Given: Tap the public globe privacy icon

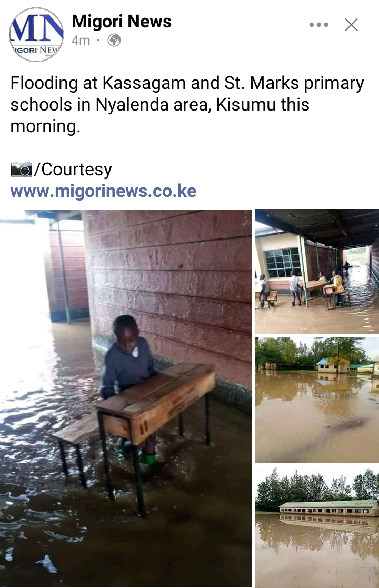Looking at the screenshot, I should 114,40.
